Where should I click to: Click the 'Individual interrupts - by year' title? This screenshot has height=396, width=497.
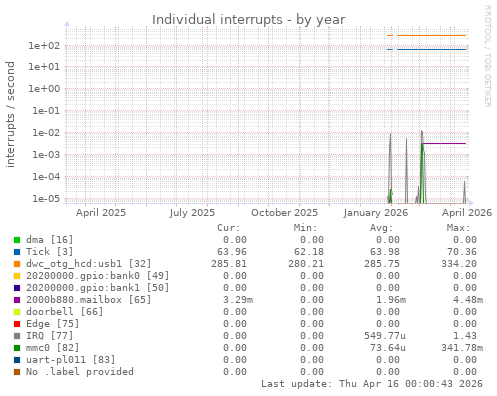pyautogui.click(x=249, y=20)
